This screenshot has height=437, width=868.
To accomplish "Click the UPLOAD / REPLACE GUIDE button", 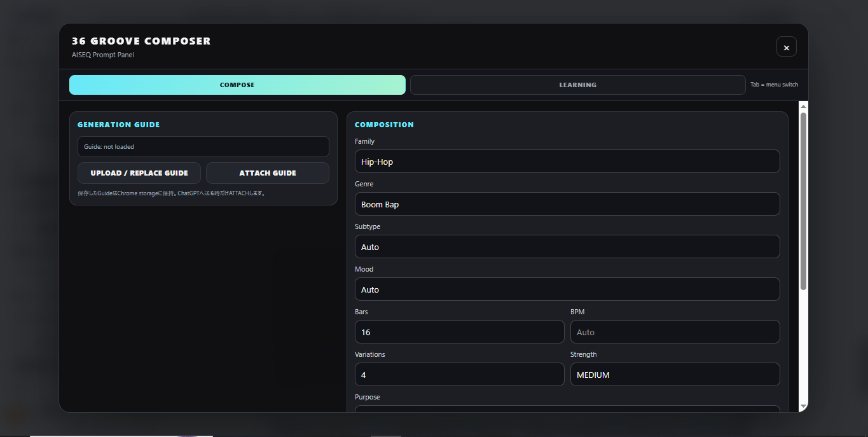I will 139,173.
